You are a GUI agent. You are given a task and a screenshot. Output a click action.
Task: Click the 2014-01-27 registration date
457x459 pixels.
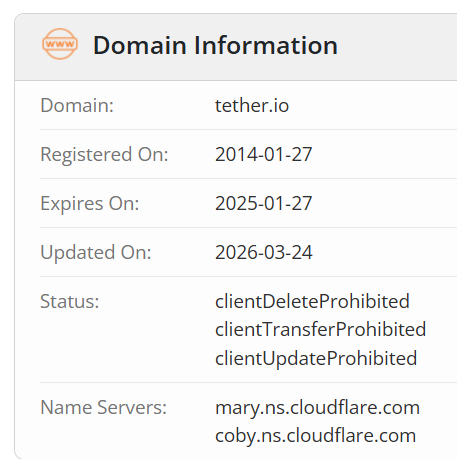(x=263, y=155)
